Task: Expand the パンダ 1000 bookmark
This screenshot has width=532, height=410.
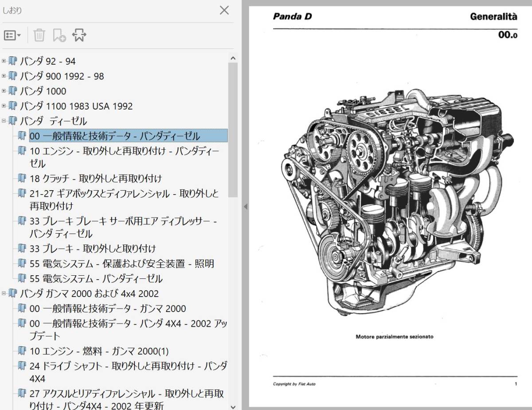Action: pos(4,91)
